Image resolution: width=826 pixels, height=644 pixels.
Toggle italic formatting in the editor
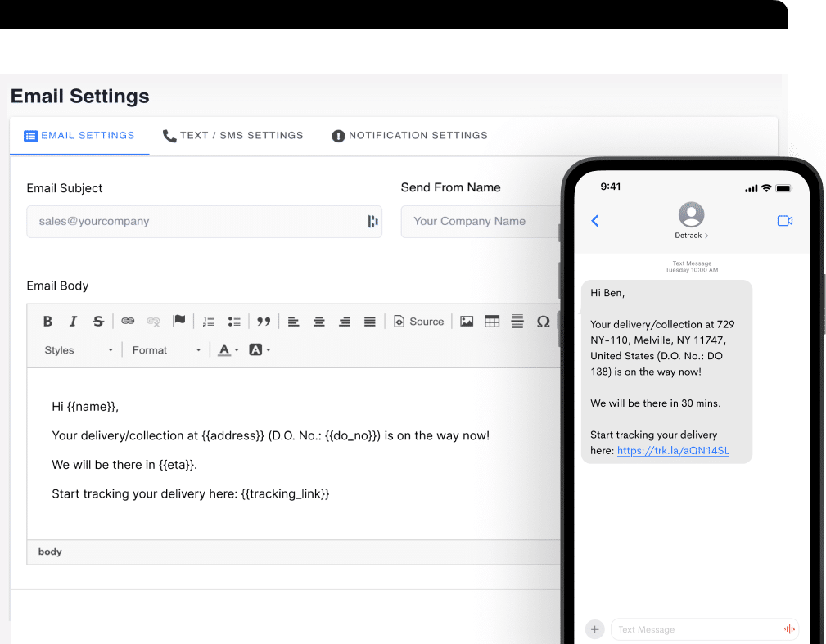73,322
